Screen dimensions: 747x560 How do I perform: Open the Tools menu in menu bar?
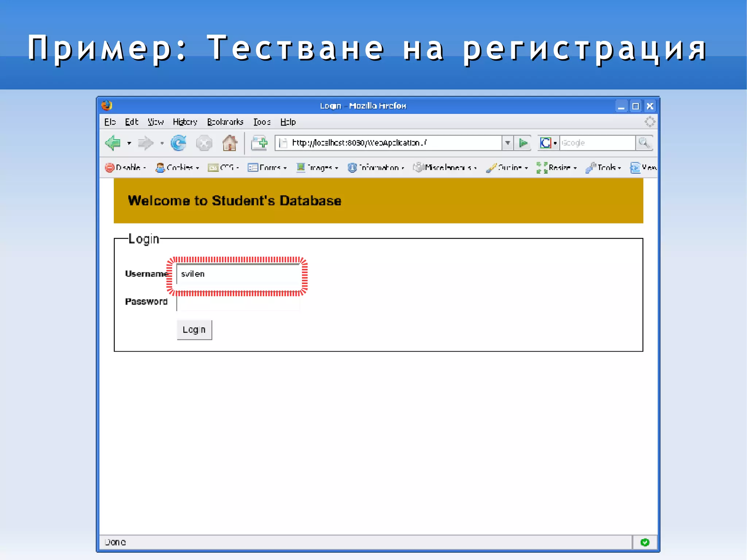coord(262,122)
